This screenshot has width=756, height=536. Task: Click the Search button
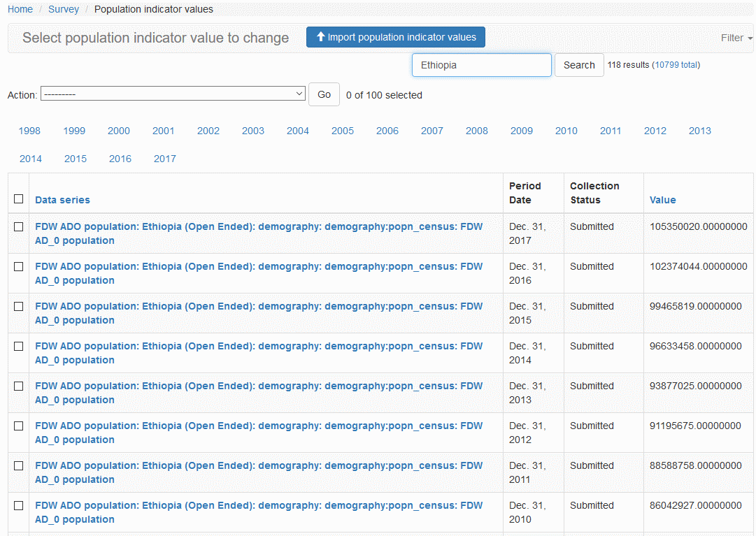pyautogui.click(x=578, y=65)
